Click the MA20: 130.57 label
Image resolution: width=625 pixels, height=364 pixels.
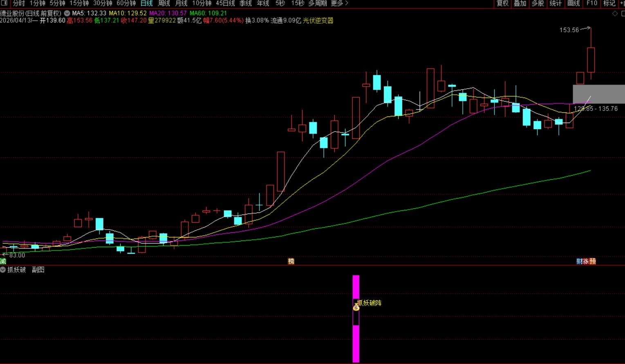(x=168, y=13)
